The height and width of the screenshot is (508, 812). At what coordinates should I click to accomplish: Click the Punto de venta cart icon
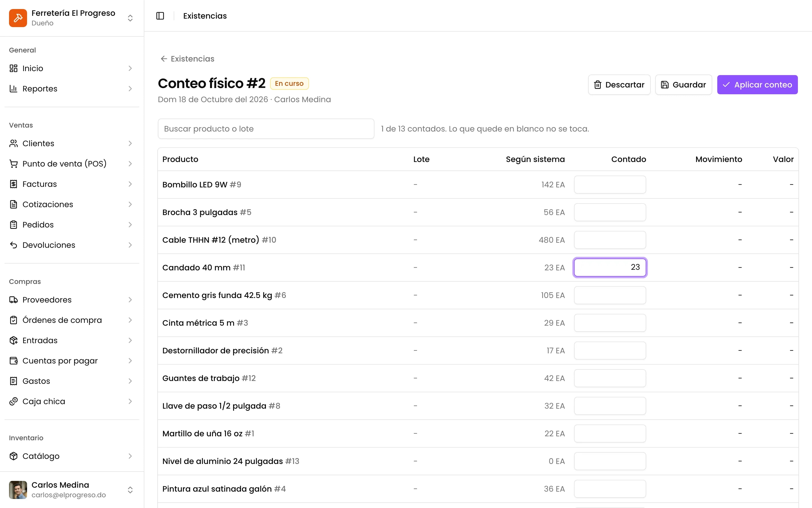click(14, 164)
